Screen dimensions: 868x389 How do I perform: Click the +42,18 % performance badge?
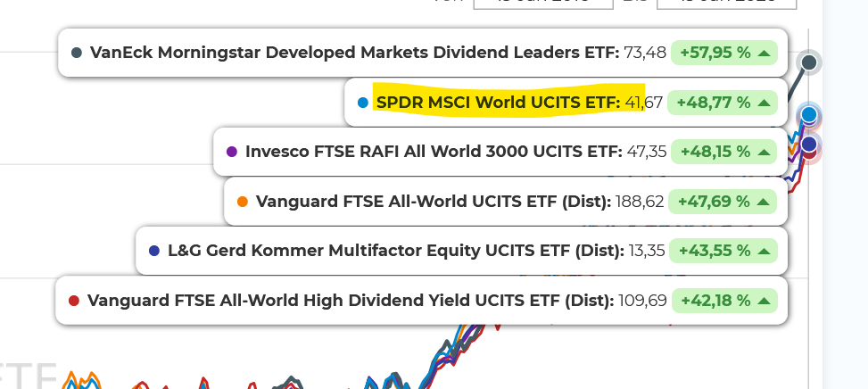point(723,301)
